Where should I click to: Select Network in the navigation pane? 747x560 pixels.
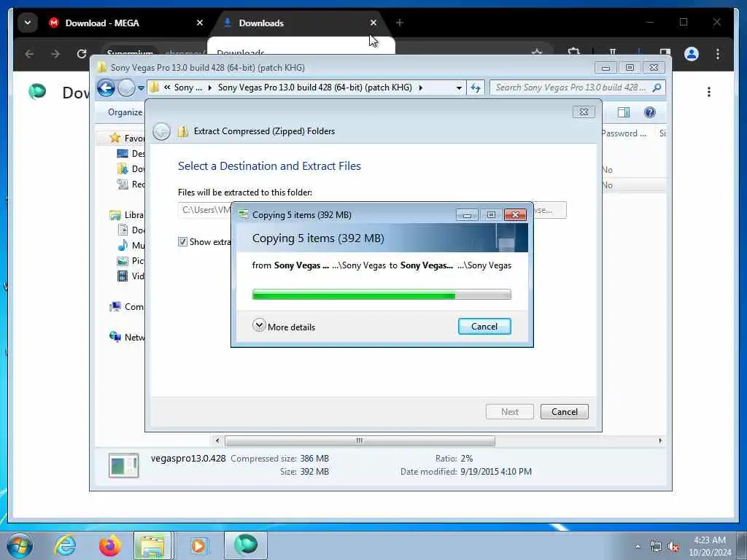tap(127, 337)
